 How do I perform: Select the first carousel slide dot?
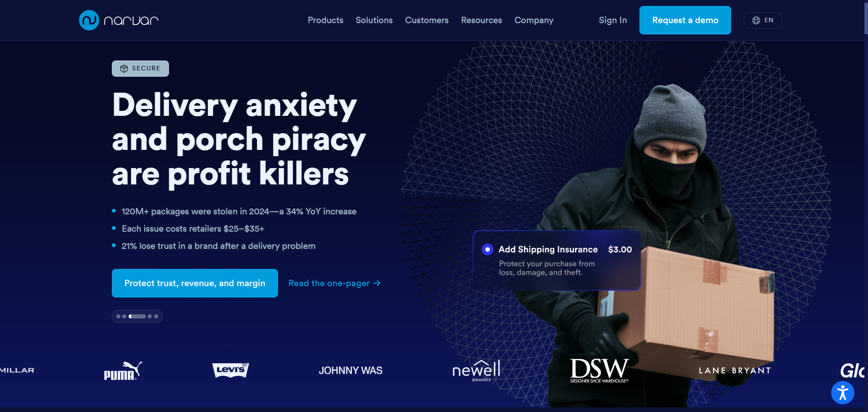coord(119,317)
